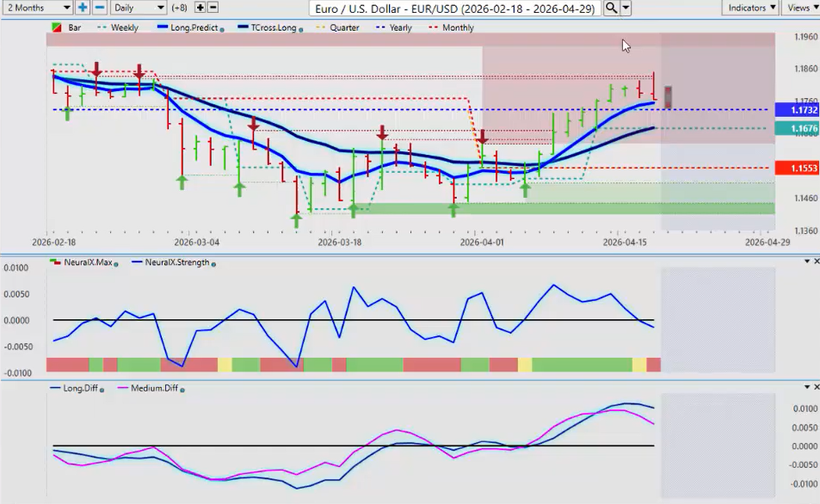The image size is (820, 504).
Task: Toggle the Weekly legend line
Action: (x=119, y=28)
